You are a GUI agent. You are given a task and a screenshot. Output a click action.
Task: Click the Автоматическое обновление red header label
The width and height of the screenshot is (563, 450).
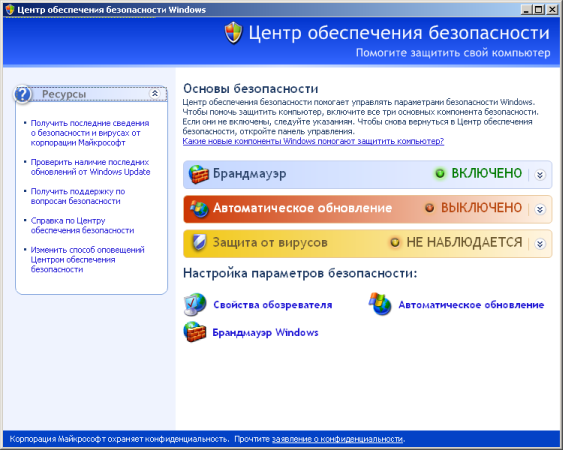click(302, 208)
